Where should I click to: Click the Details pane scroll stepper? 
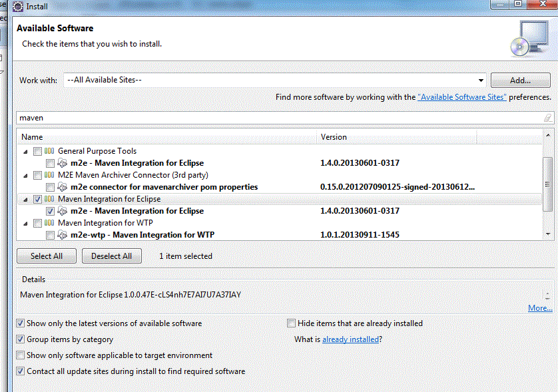[x=548, y=295]
